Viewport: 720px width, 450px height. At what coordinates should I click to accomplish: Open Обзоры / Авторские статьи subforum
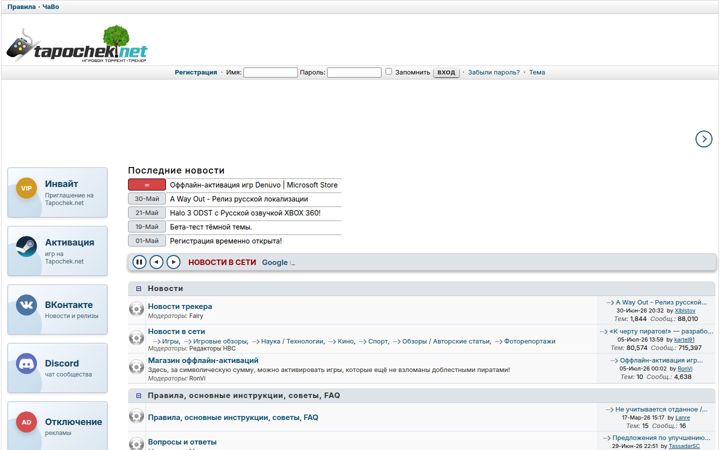pyautogui.click(x=446, y=341)
